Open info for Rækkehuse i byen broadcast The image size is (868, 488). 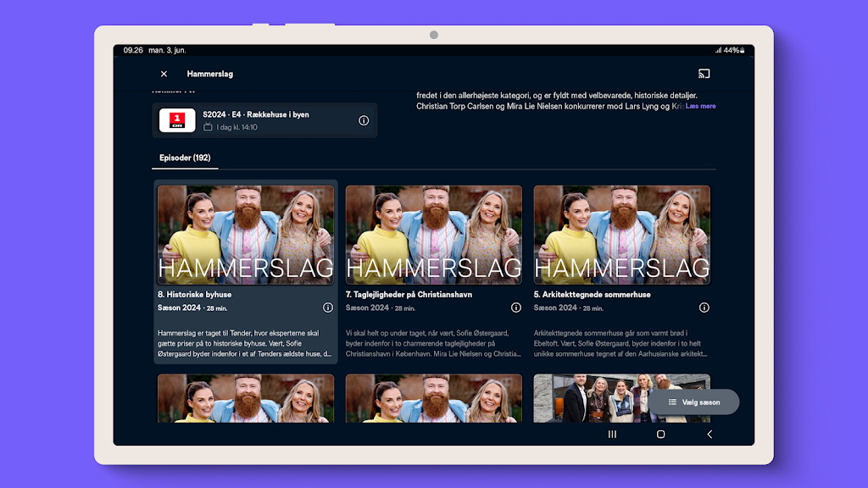coord(364,120)
